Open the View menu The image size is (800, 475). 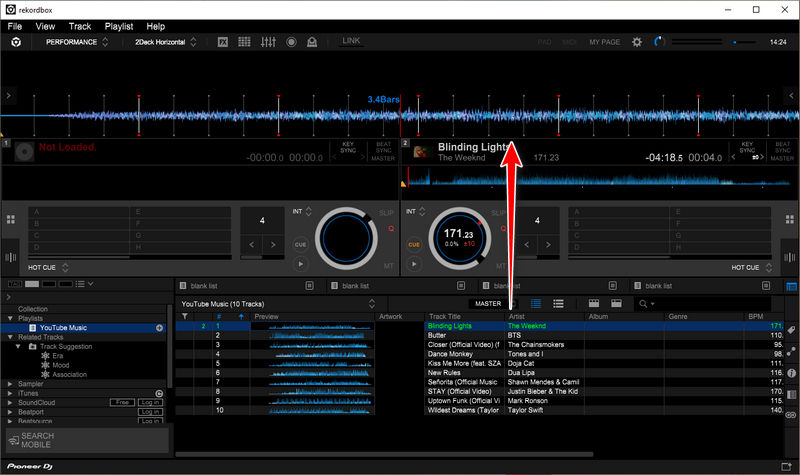point(45,26)
